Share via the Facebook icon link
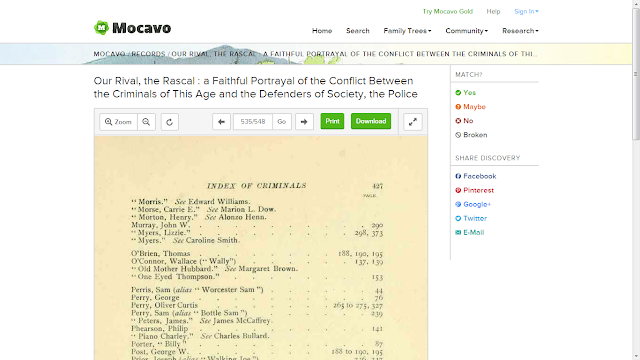 pyautogui.click(x=476, y=176)
